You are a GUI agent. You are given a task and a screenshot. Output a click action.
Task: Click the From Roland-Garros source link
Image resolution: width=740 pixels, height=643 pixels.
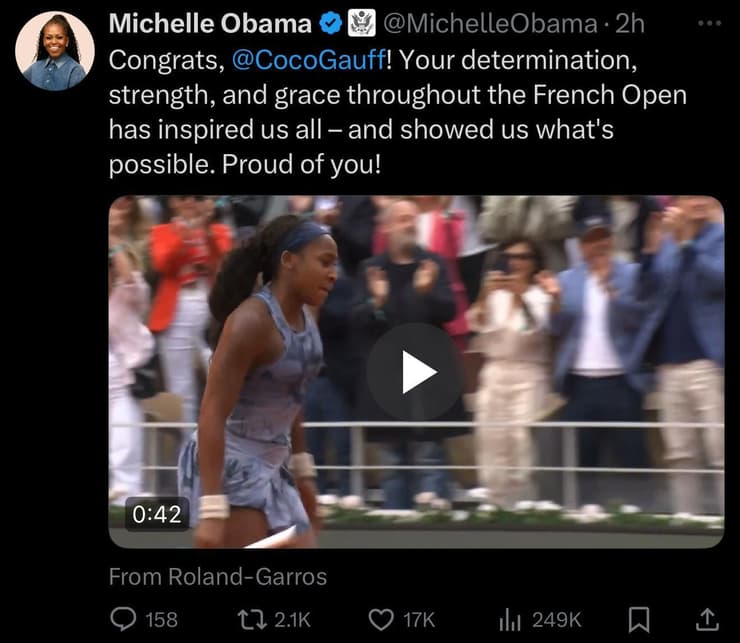[218, 576]
